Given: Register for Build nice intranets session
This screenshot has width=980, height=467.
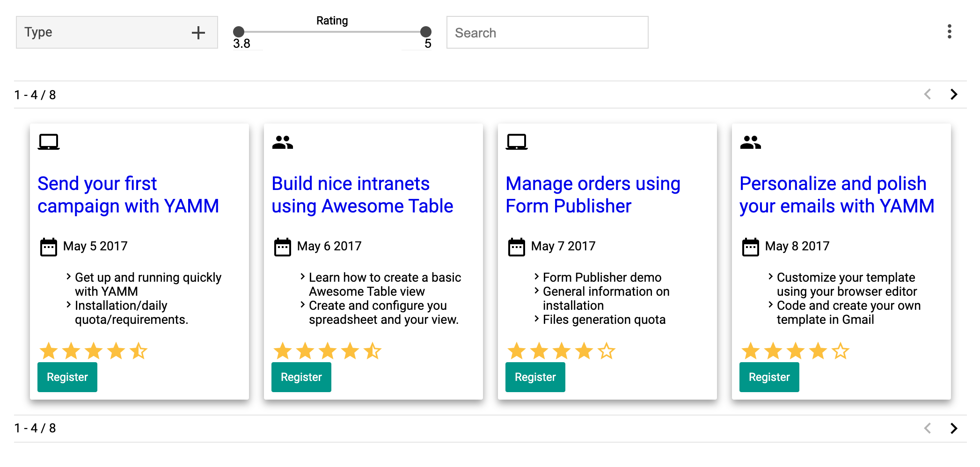Looking at the screenshot, I should tap(301, 377).
